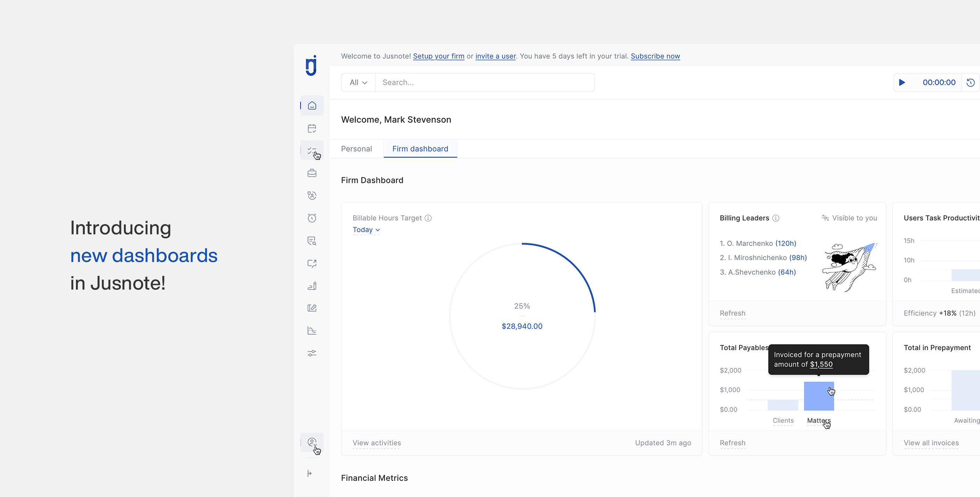
Task: Open the Home dashboard sidebar icon
Action: coord(312,105)
